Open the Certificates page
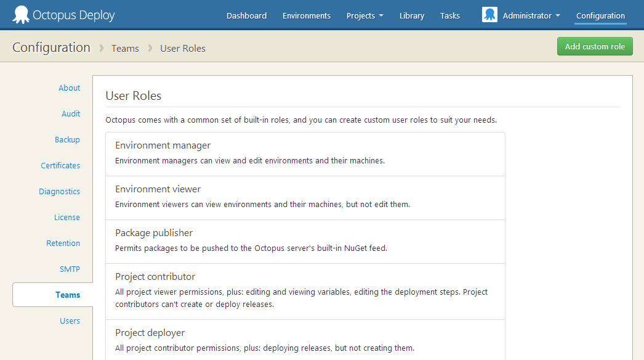Viewport: 644px width, 360px height. (60, 165)
